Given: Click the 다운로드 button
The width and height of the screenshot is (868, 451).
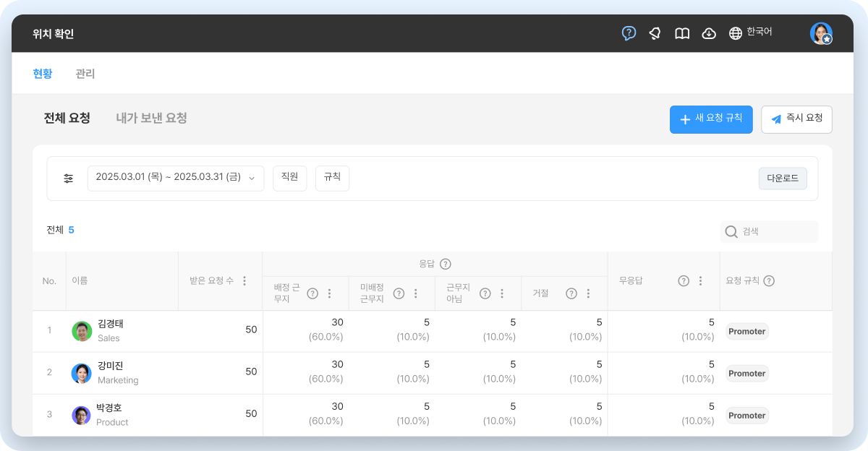Looking at the screenshot, I should click(x=783, y=179).
